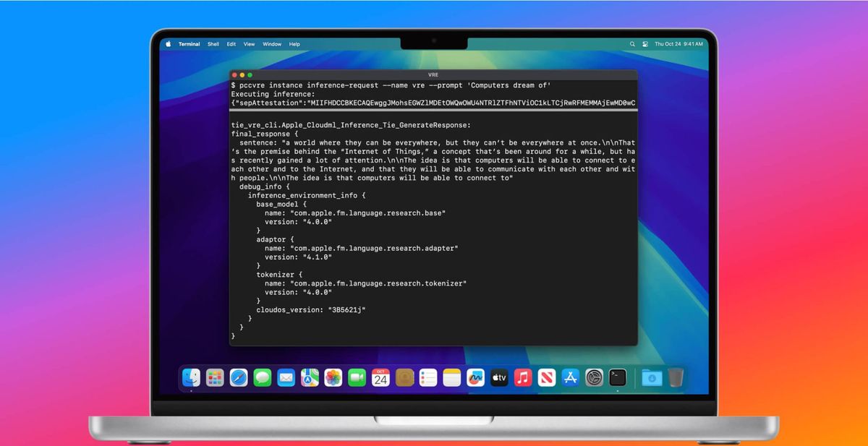Launch Freeform from the Dock
This screenshot has width=868, height=446.
click(x=475, y=377)
